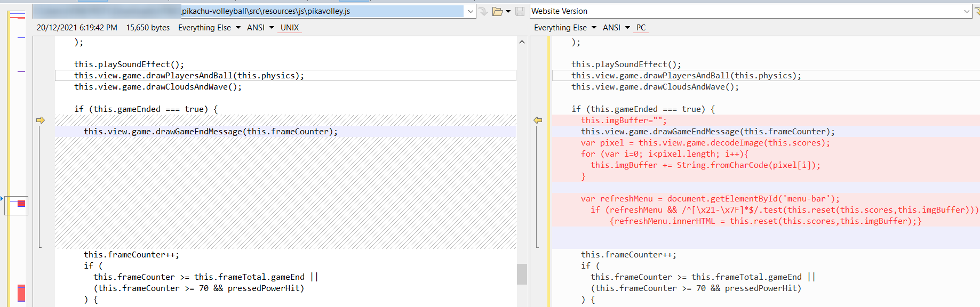
Task: Click the imgBuffer assignment line in right pane
Action: pos(624,120)
